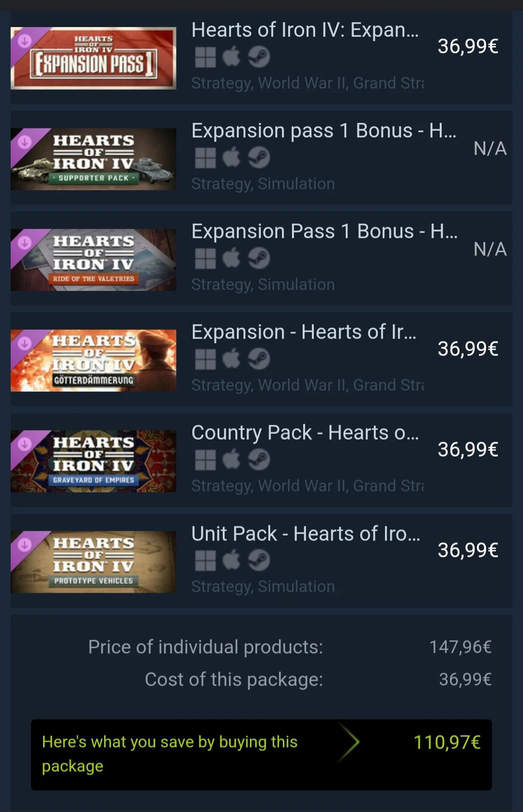
Task: Select the Apple icon on the Unit Pack row
Action: (232, 560)
